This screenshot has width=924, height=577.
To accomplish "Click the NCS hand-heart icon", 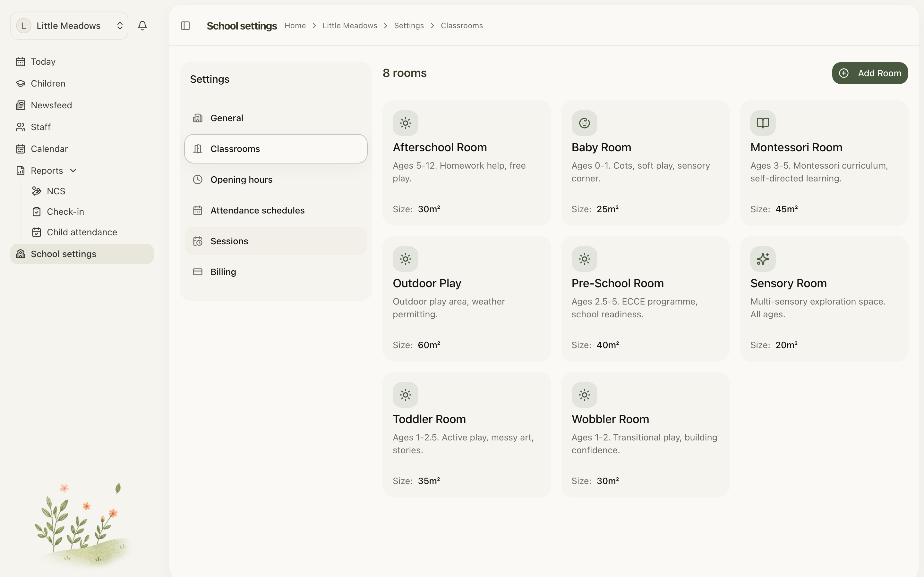I will (x=37, y=191).
